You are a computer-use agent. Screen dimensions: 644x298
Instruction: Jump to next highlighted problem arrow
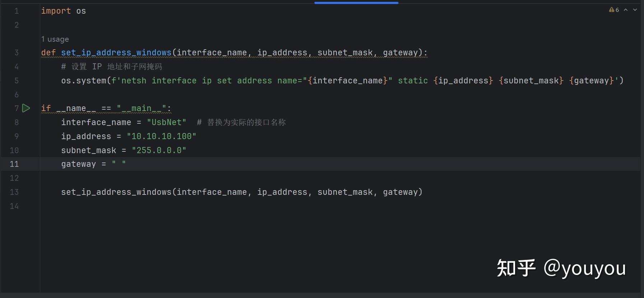tap(635, 10)
